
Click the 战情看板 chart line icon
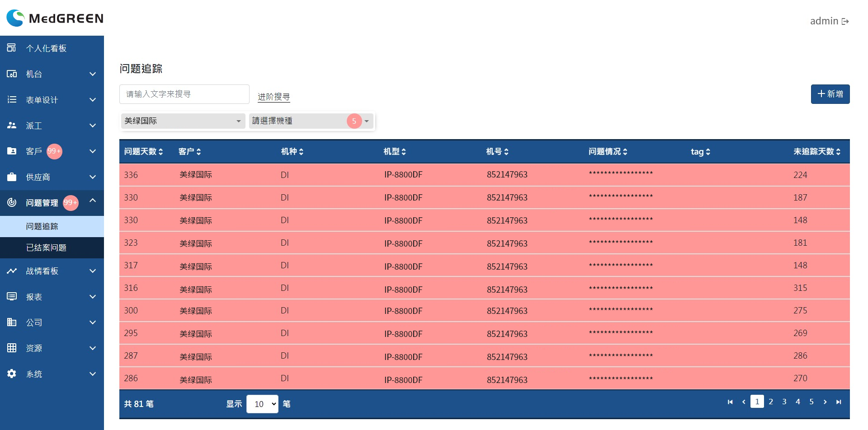coord(12,271)
